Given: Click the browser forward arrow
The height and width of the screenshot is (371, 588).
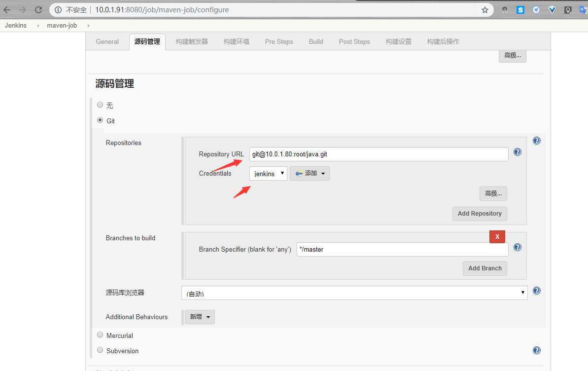Looking at the screenshot, I should [x=23, y=10].
